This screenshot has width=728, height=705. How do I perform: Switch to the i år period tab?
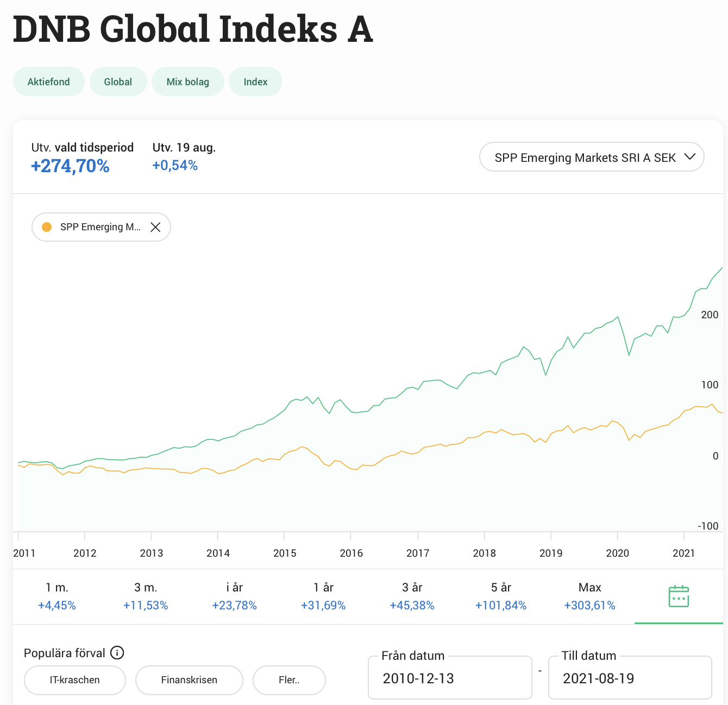coord(234,596)
